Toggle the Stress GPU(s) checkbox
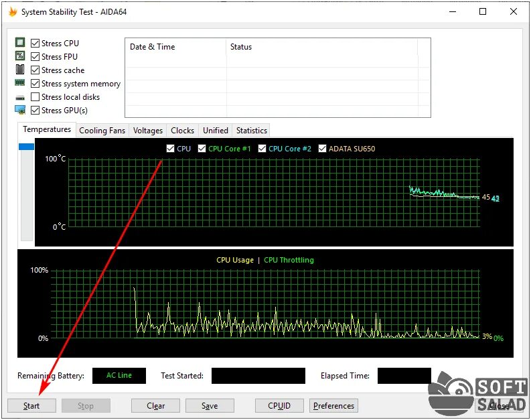 click(35, 110)
